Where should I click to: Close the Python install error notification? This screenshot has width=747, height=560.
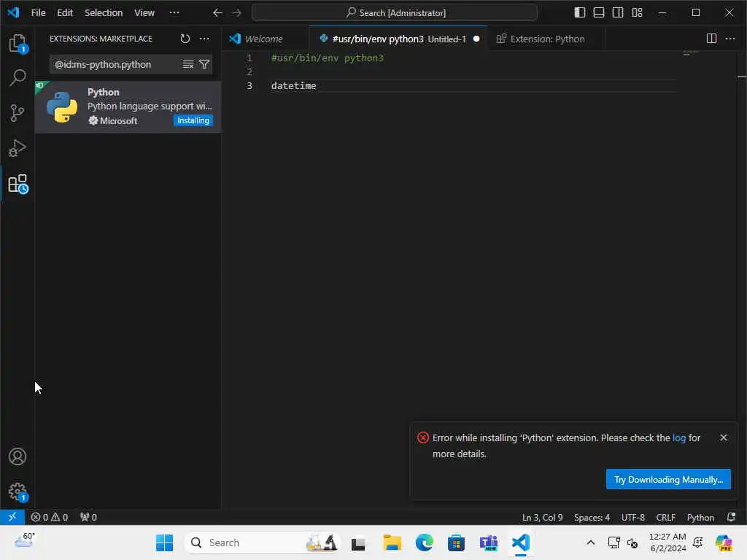(724, 437)
